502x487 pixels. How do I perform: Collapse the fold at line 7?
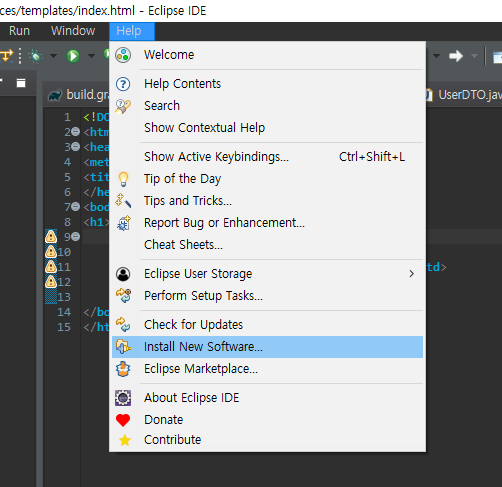click(x=76, y=207)
